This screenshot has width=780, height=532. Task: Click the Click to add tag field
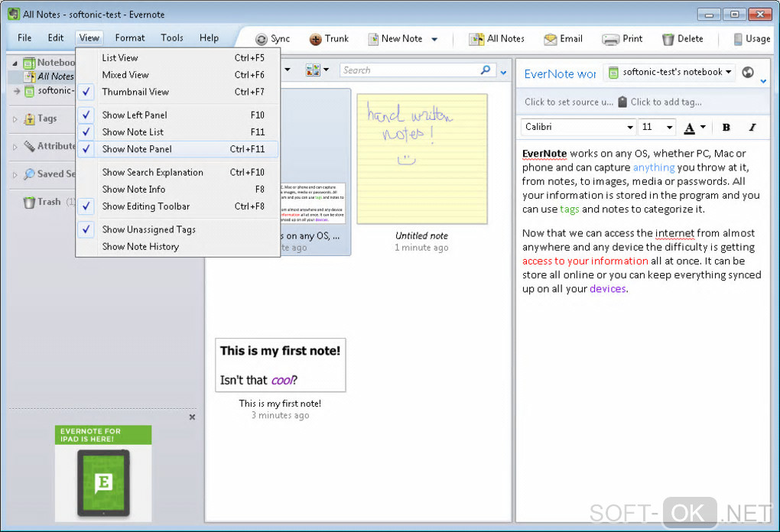pos(666,102)
